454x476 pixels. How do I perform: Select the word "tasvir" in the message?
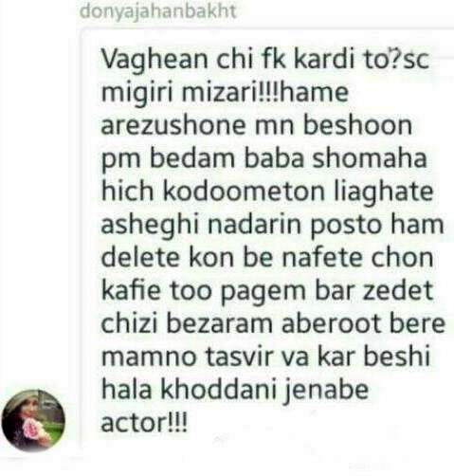click(240, 357)
